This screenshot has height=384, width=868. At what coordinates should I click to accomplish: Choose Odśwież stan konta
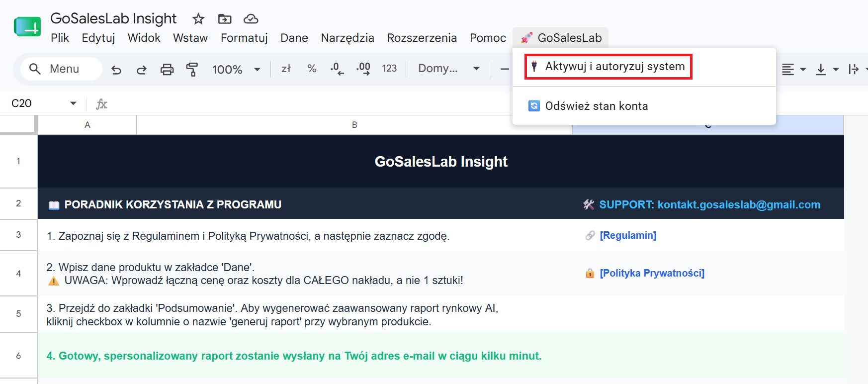(644, 106)
